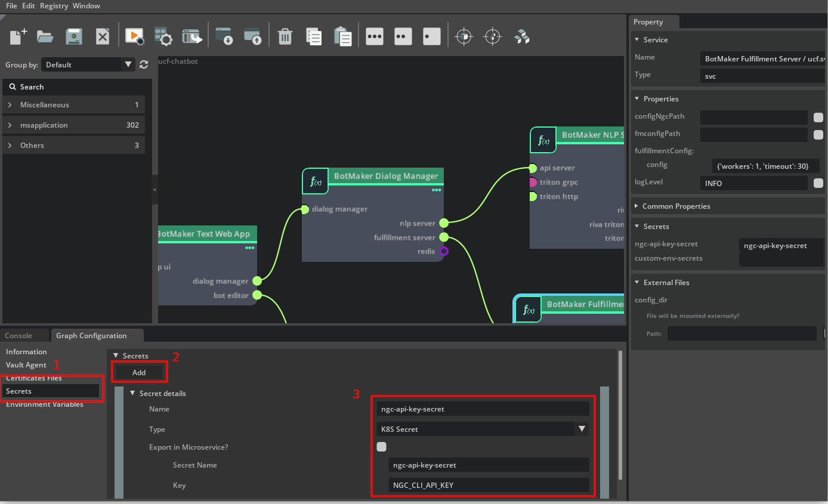Open the File menu
The image size is (828, 504).
coord(11,6)
